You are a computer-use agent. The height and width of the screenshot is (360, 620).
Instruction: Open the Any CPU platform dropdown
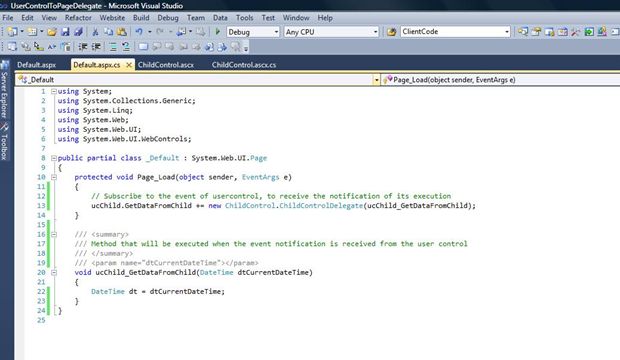point(331,32)
